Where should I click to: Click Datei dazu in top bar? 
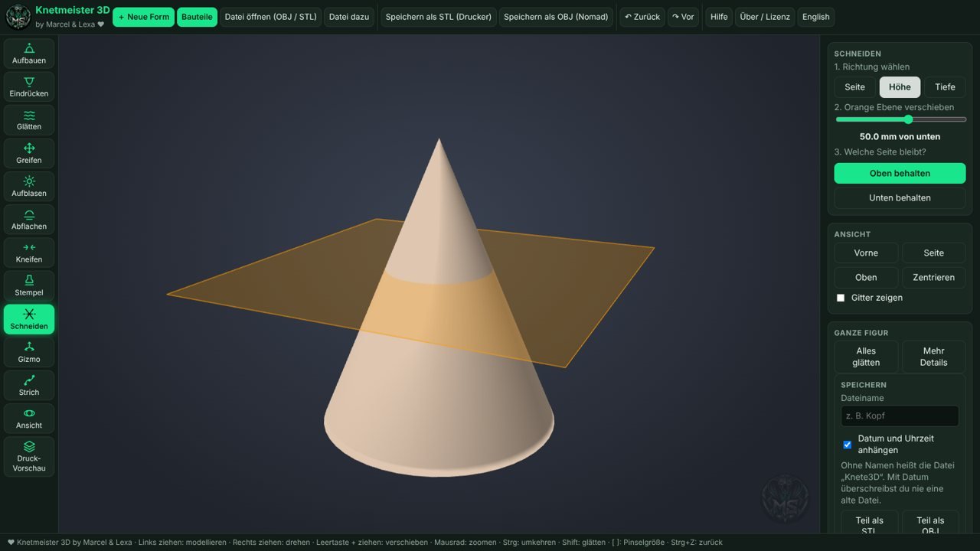pyautogui.click(x=349, y=17)
